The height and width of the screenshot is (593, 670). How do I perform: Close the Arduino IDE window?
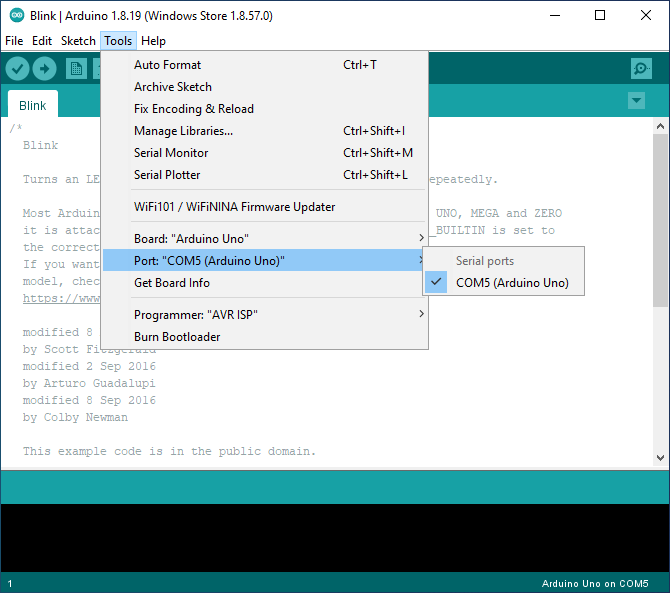pyautogui.click(x=646, y=15)
